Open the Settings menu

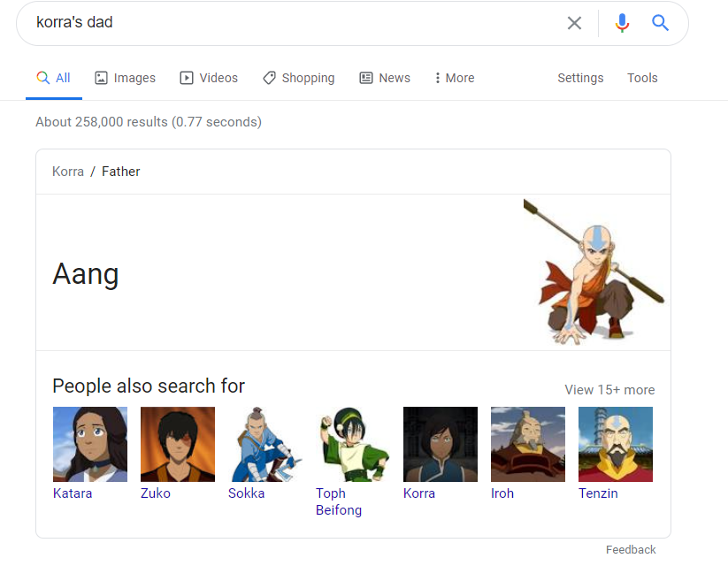(580, 78)
